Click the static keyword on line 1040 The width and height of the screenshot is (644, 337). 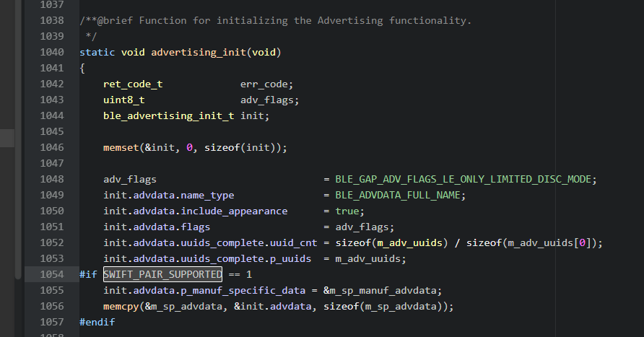pos(97,52)
